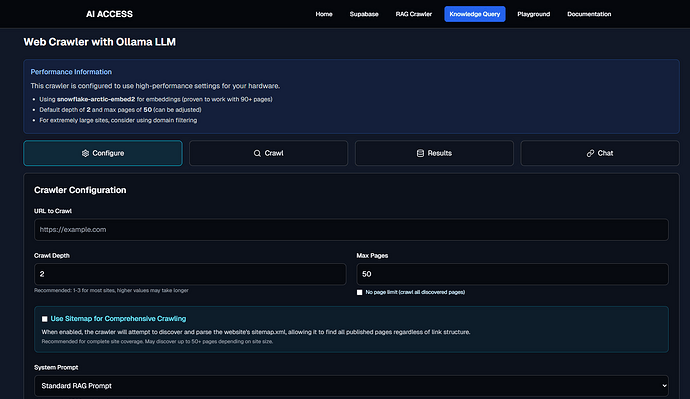Viewport: 690px width, 399px height.
Task: Click the link icon on Chat tab
Action: tap(590, 153)
